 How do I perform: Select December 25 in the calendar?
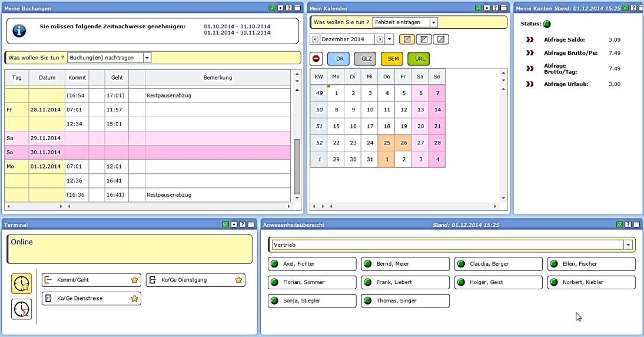[x=387, y=143]
